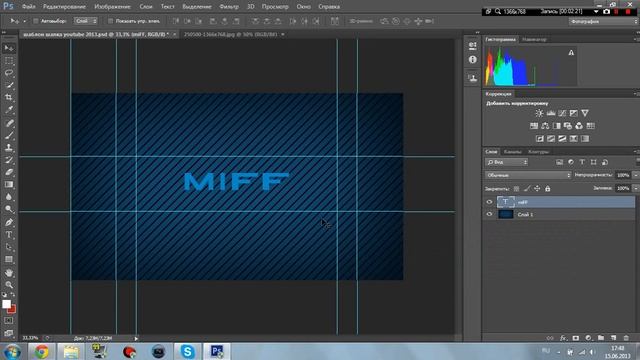Viewport: 640px width, 360px height.
Task: Open the Фильтр menu
Action: click(229, 7)
